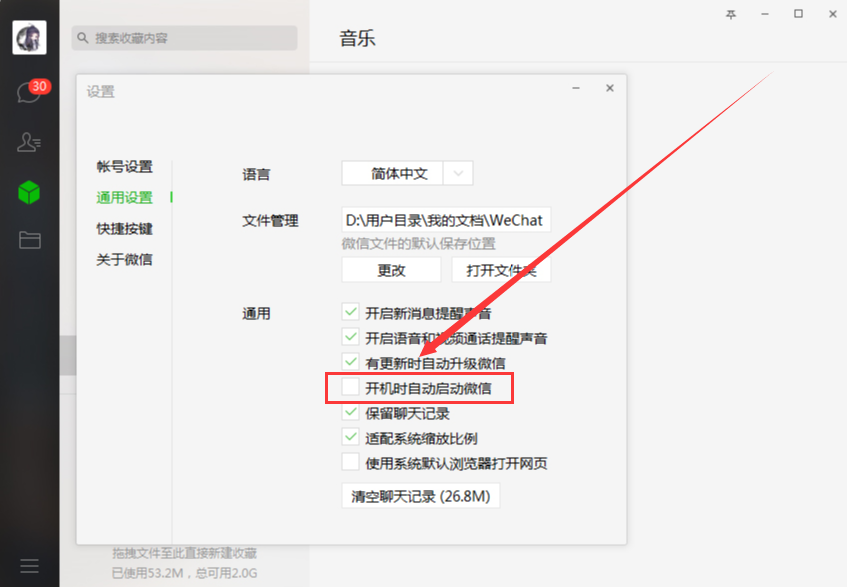Click the user avatar in the sidebar
The height and width of the screenshot is (587, 847).
[29, 37]
